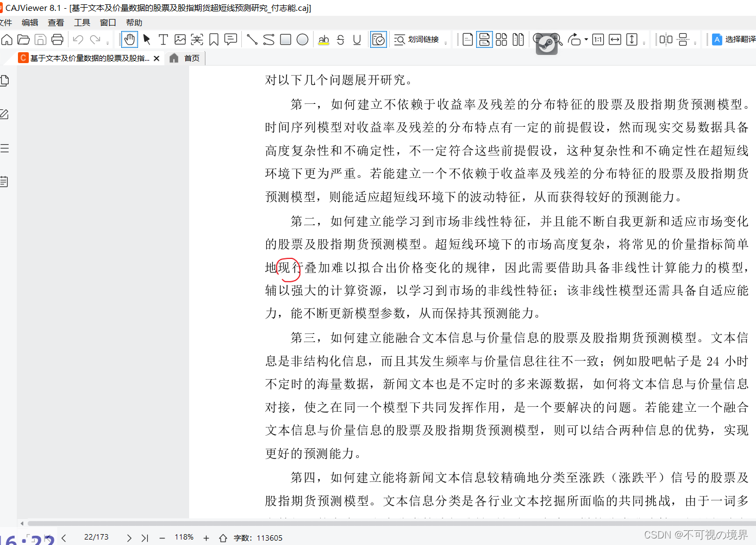Set zoom to actual size 1:1
This screenshot has width=756, height=545.
point(598,40)
